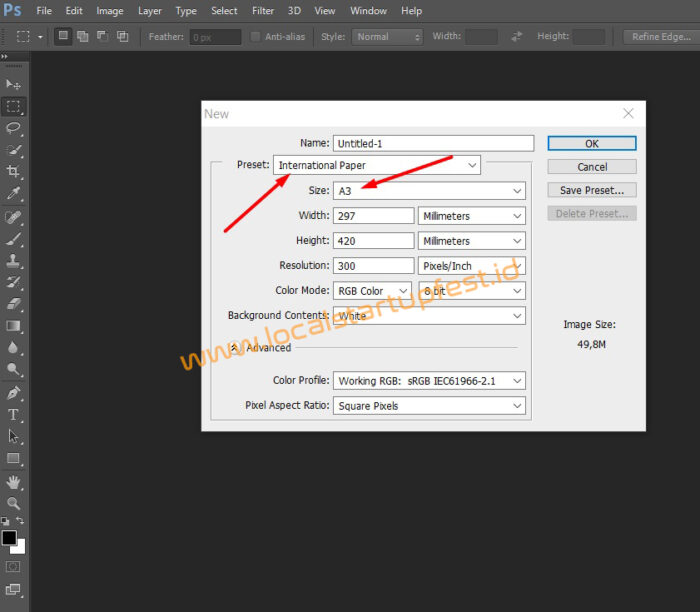Click the Name field containing Untitled-1
This screenshot has width=700, height=612.
point(433,143)
